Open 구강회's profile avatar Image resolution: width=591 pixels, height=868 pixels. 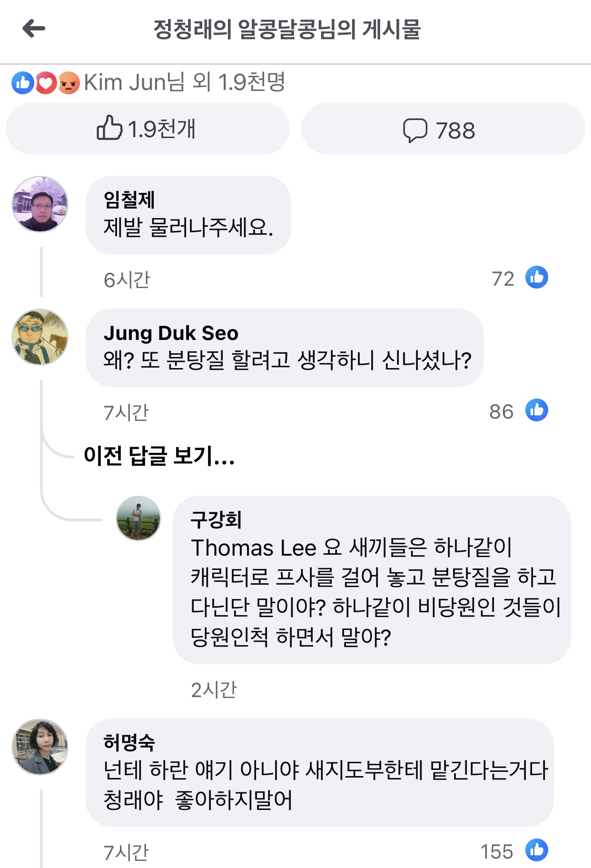(x=138, y=519)
